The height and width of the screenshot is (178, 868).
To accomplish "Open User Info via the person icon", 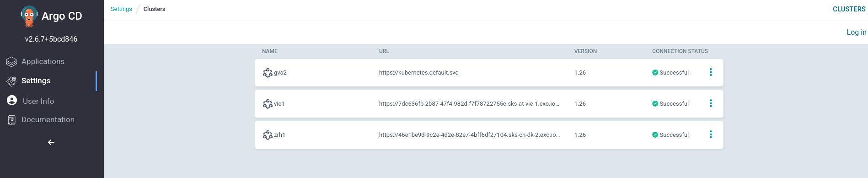I will tap(12, 100).
